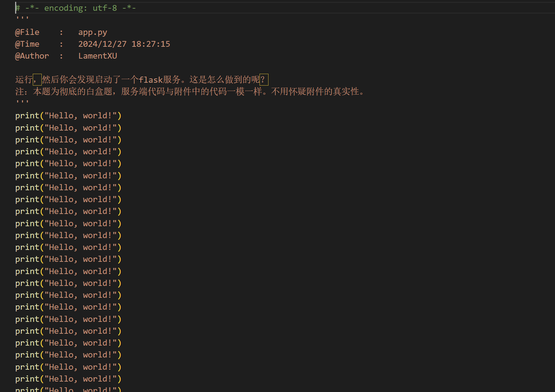Select the timestamp 2024/12/27 18:27:15

(124, 44)
